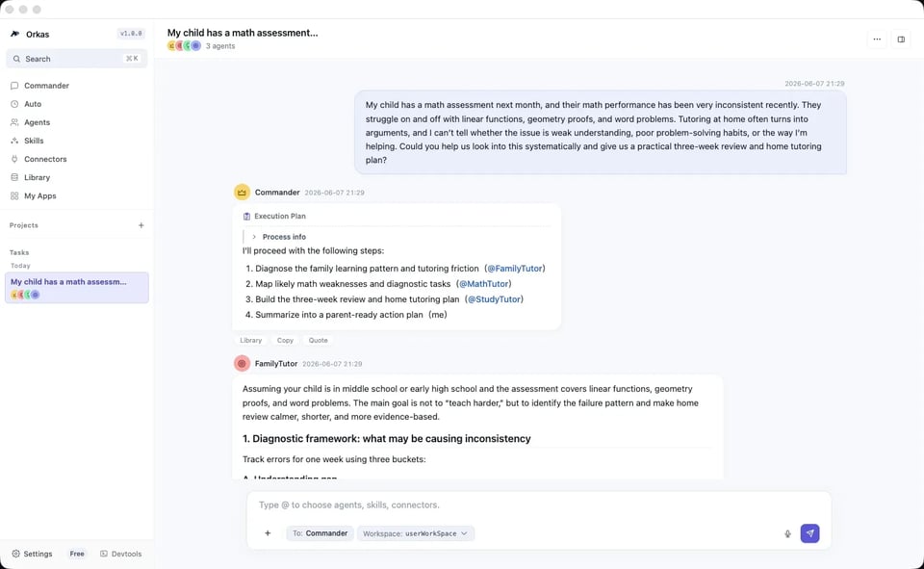Open the Library stack icon in sidebar
The width and height of the screenshot is (924, 569).
tap(14, 177)
